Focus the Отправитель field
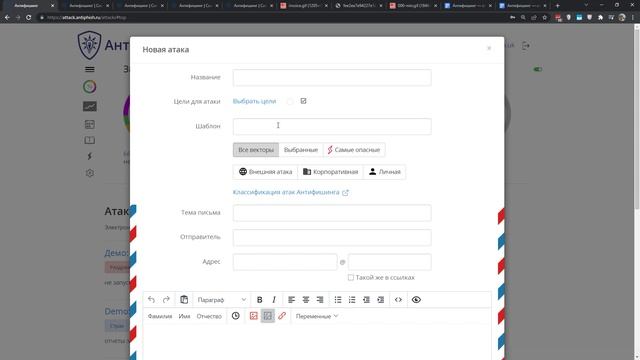640x360 pixels. 332,238
